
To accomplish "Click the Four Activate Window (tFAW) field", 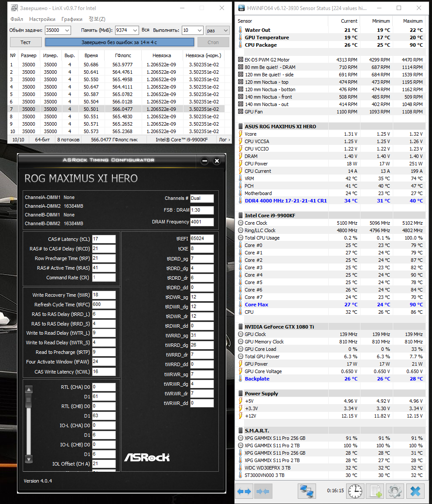I will click(104, 362).
